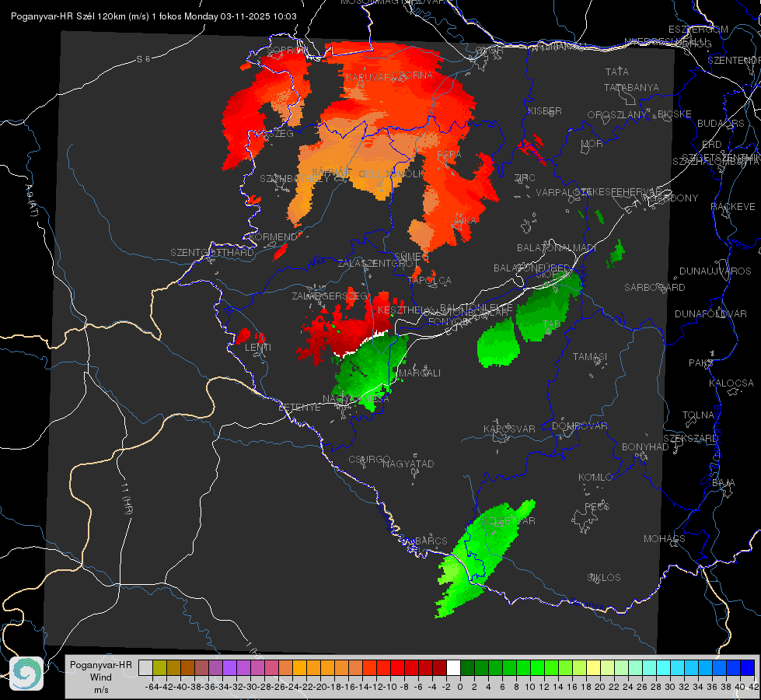This screenshot has height=700, width=761.
Task: Click the OROSZLANY city label
Action: (617, 114)
